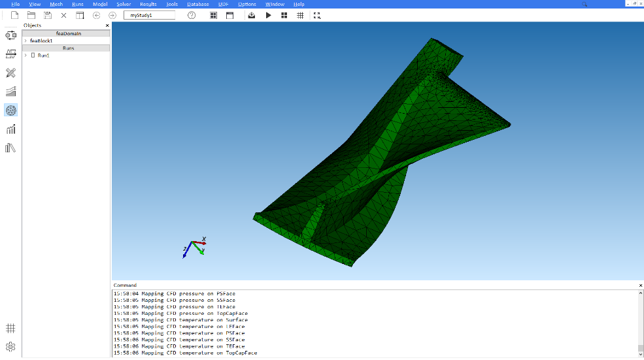644x360 pixels.
Task: Click the tiled windows layout icon
Action: click(x=214, y=15)
